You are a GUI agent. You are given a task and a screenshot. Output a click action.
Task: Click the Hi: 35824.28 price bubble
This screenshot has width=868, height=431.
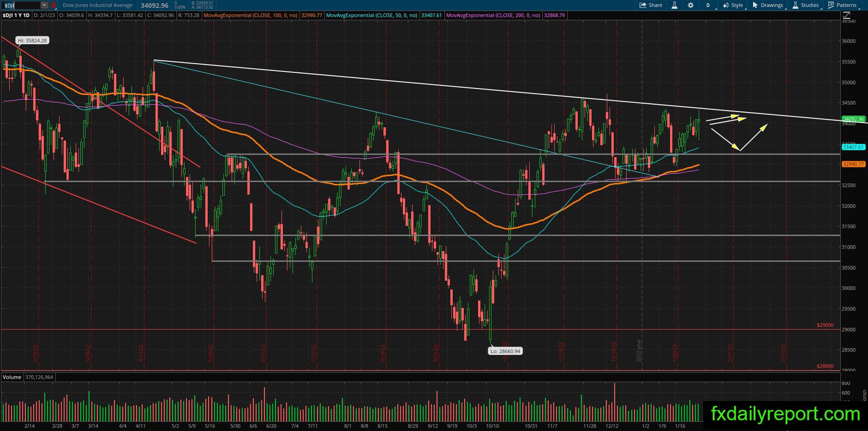point(32,41)
